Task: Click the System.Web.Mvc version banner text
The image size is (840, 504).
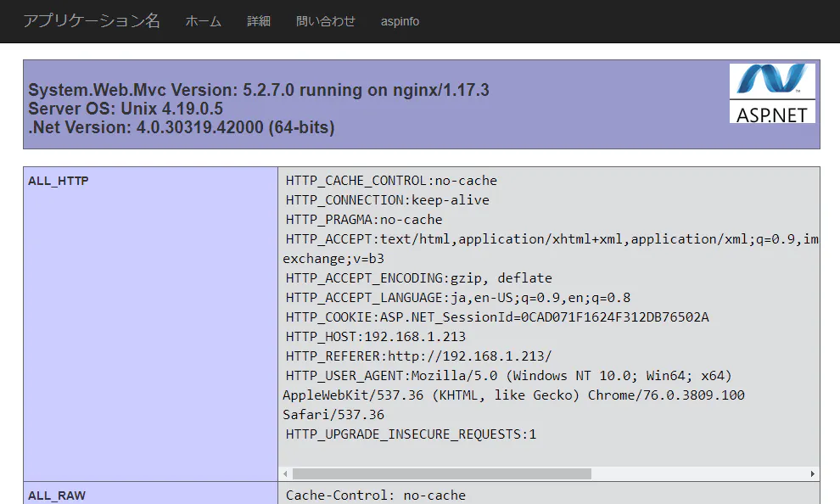Action: point(259,89)
